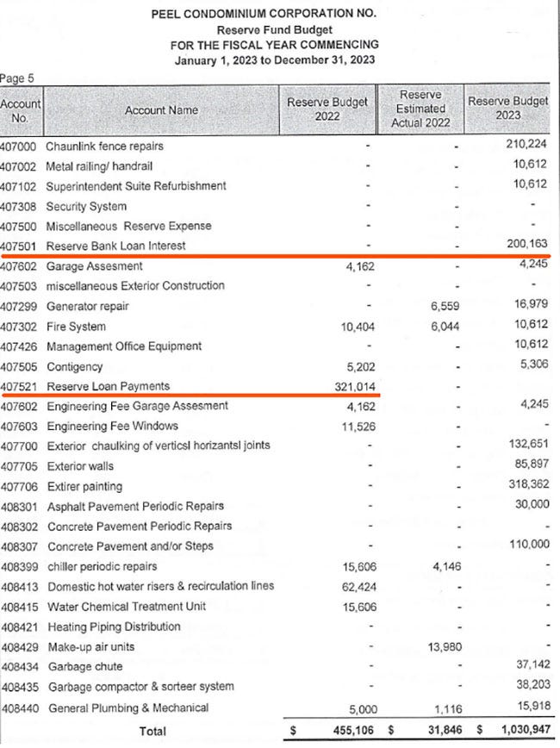Click the 110,000 concrete steps value

pyautogui.click(x=530, y=545)
